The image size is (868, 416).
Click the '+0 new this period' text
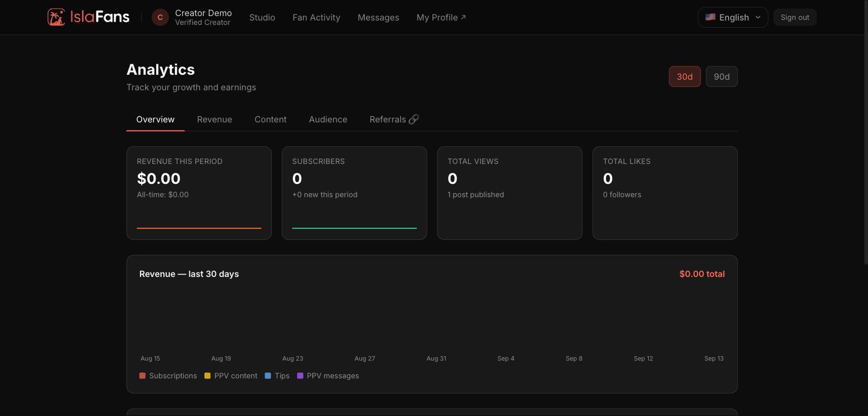(325, 194)
